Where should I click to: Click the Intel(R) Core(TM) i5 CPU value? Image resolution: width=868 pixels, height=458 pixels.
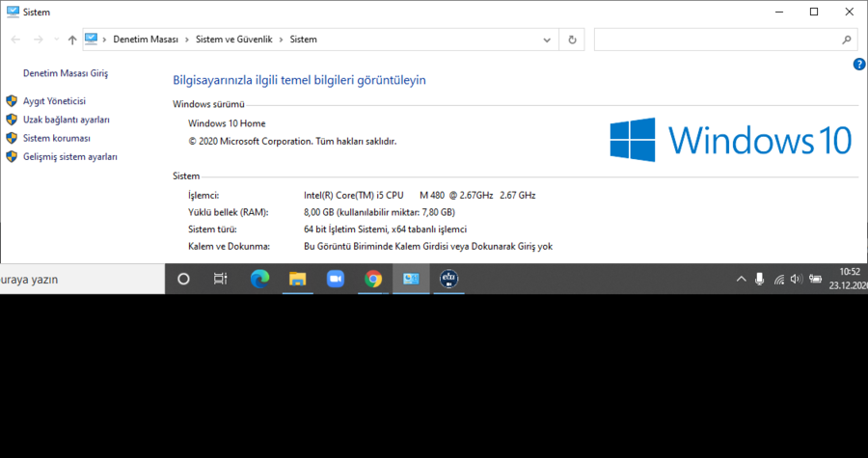(x=420, y=196)
